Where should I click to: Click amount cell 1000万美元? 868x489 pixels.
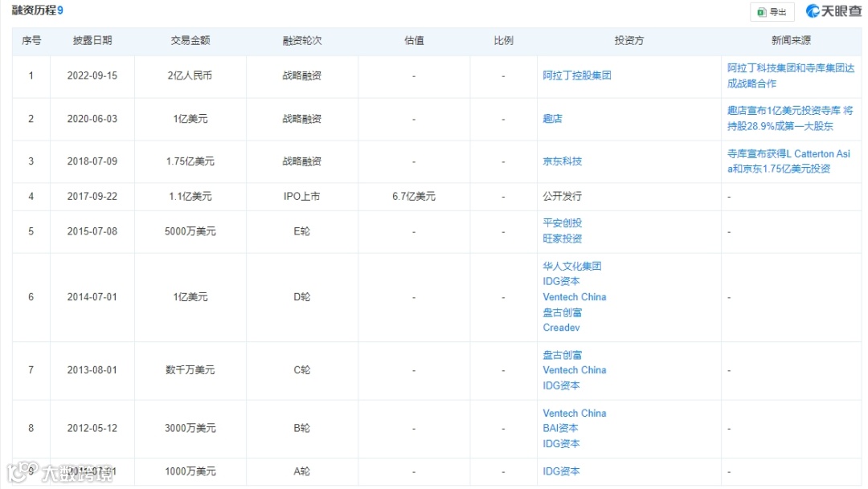pyautogui.click(x=190, y=471)
